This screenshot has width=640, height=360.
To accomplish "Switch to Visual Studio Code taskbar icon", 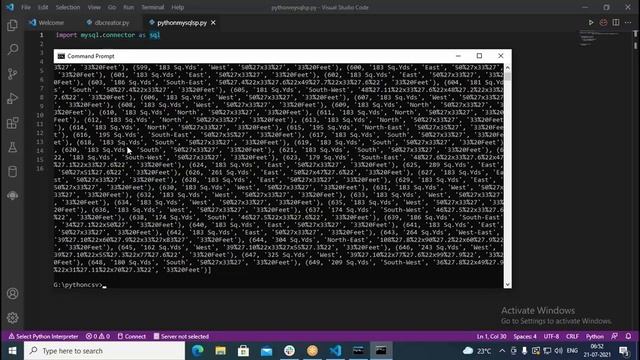I will (335, 351).
